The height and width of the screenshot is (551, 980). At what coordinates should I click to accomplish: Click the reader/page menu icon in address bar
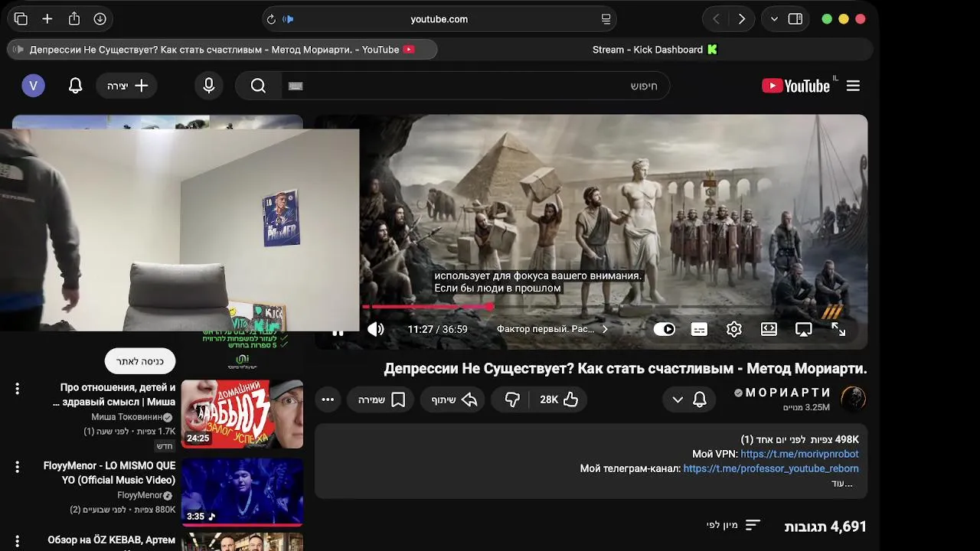[x=606, y=19]
